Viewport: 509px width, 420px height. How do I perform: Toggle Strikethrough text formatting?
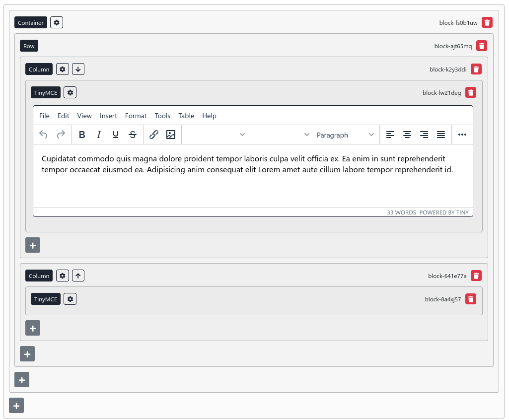pyautogui.click(x=133, y=135)
